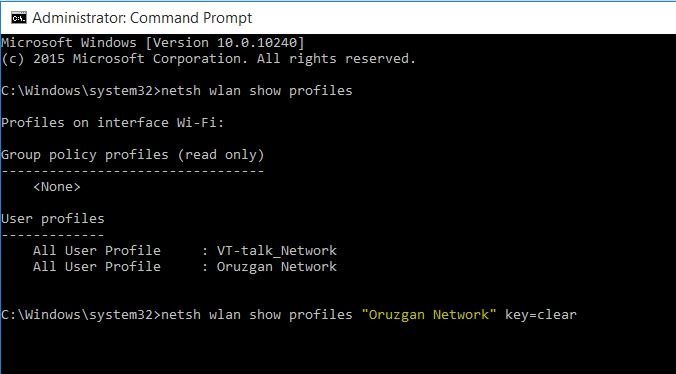Click the Administrator: Command Prompt title text
This screenshot has width=676, height=374.
(142, 18)
